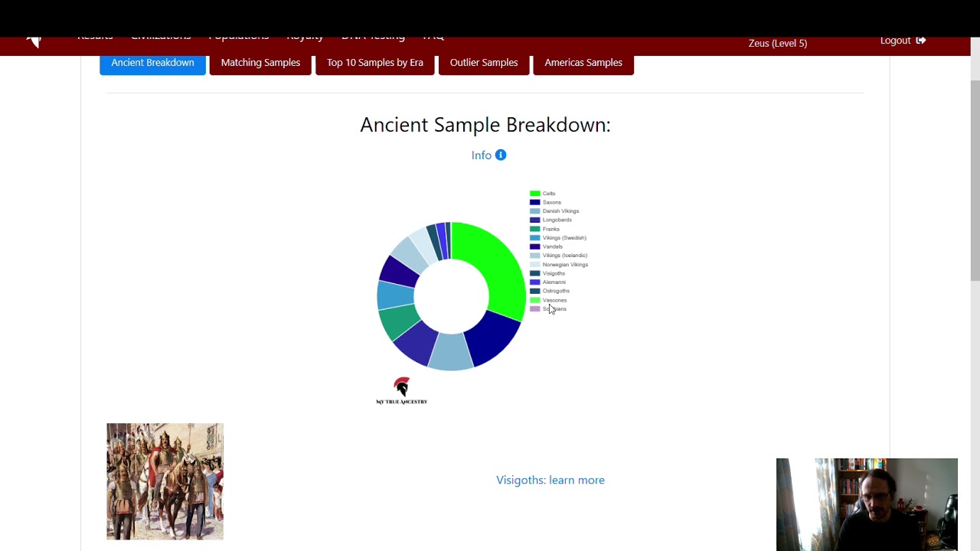Toggle Saxons legend entry

[x=546, y=202]
